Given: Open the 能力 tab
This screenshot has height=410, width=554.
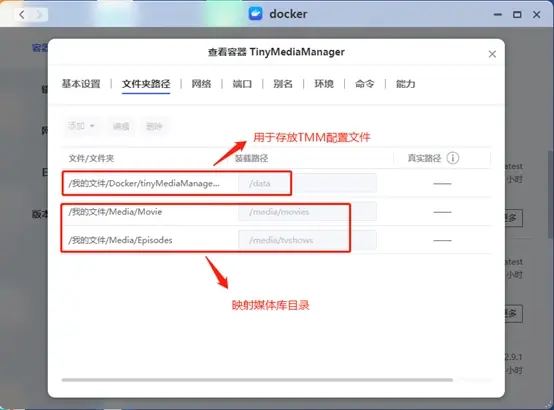Looking at the screenshot, I should [405, 84].
